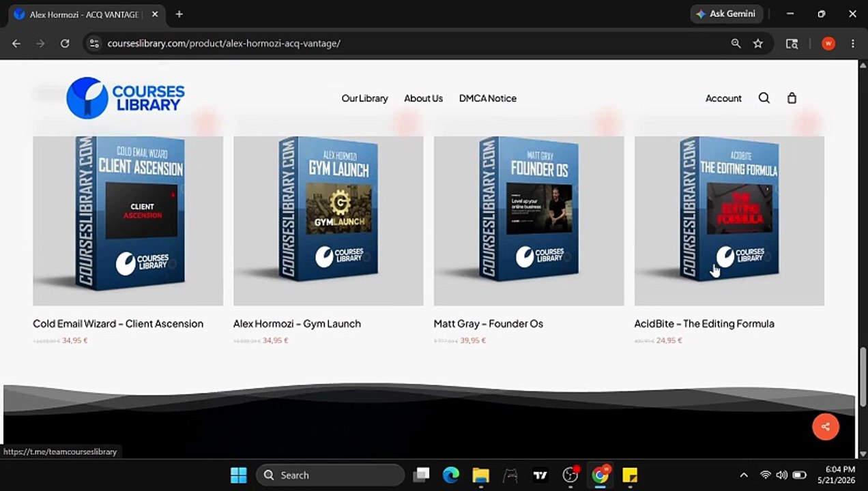
Task: Check battery status icon
Action: coord(799,475)
